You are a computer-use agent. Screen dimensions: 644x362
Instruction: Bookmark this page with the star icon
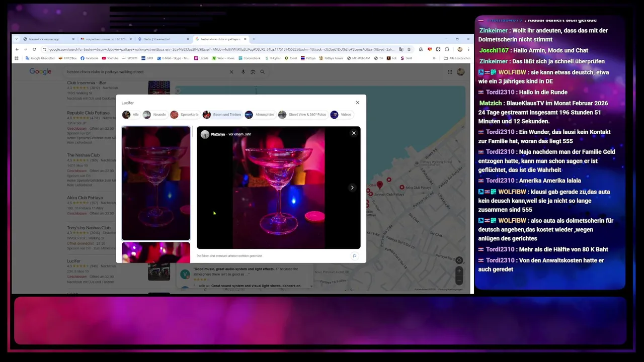(409, 49)
